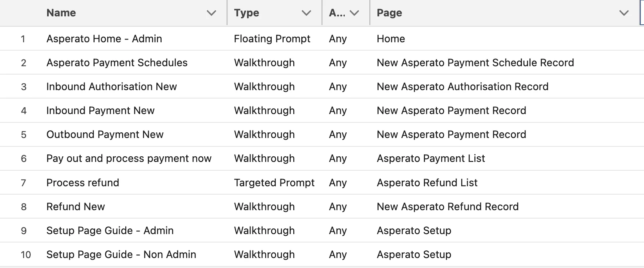Open the Refund New walkthrough
Viewport: 644px width, 268px height.
pos(75,207)
